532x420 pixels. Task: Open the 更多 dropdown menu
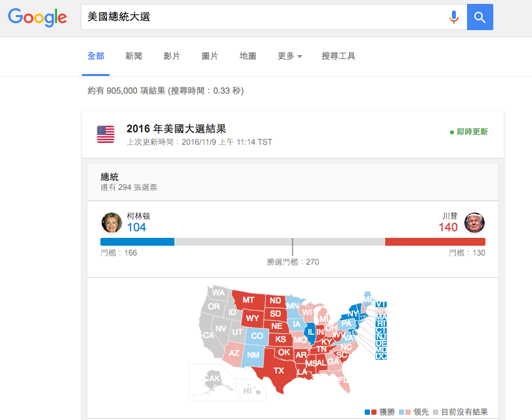289,56
